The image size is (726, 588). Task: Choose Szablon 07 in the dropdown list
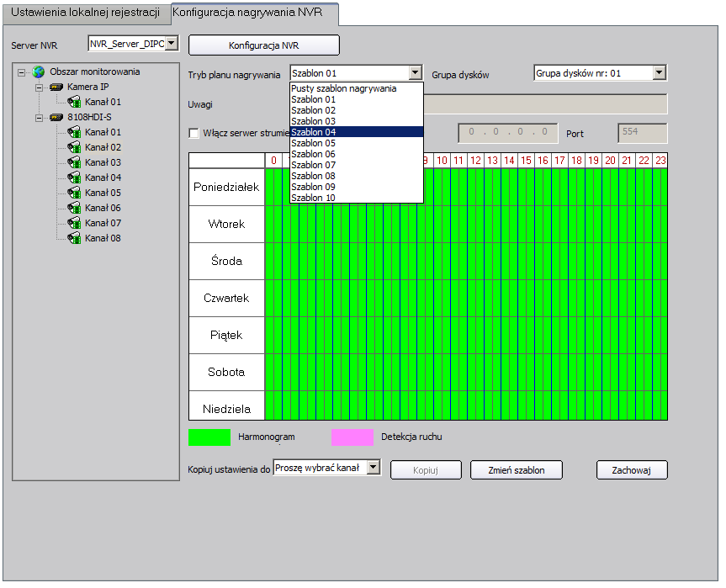click(357, 165)
